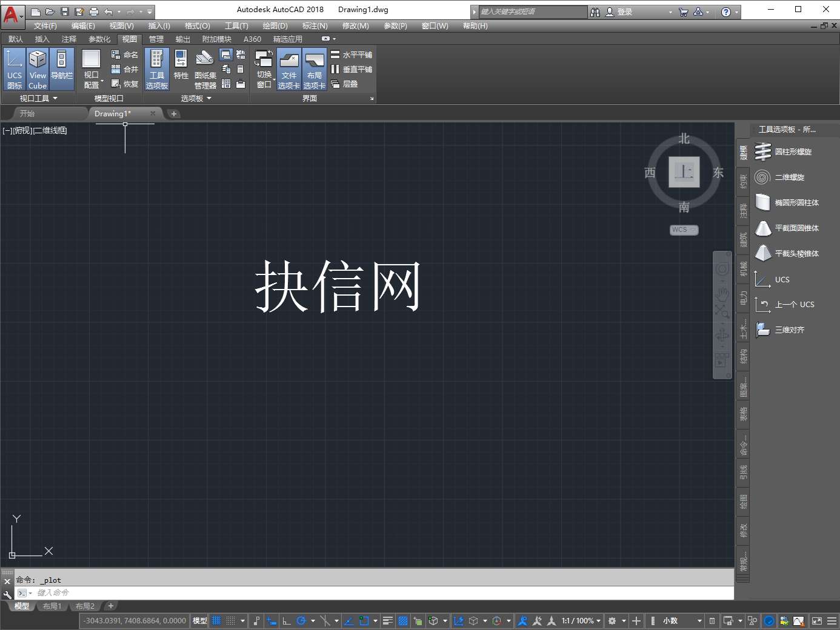Open the WCS dropdown under ViewCube
The height and width of the screenshot is (630, 840).
(684, 230)
